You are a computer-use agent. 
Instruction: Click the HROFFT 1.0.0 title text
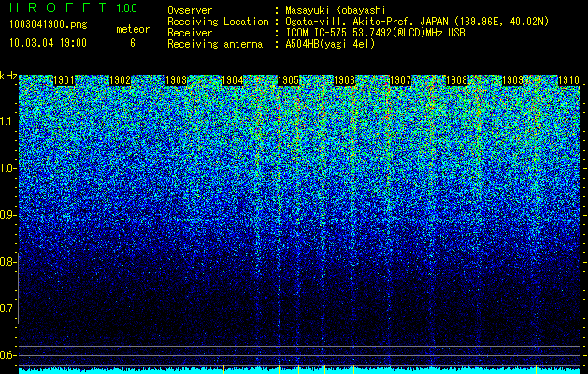coord(74,7)
